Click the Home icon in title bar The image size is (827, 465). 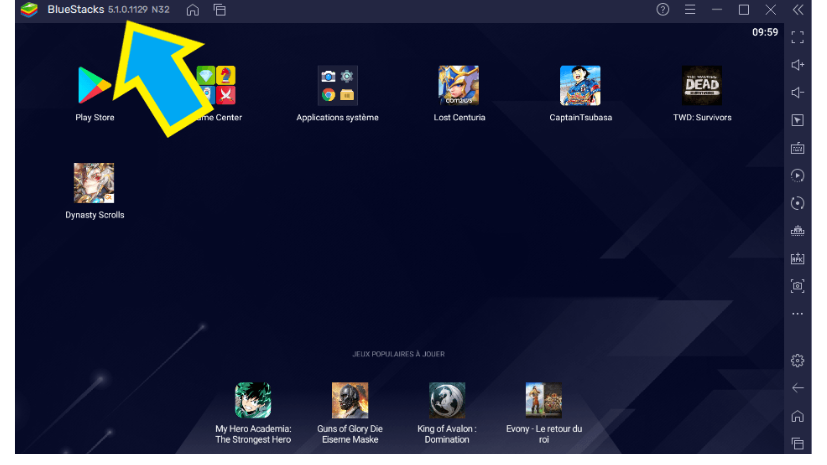click(x=193, y=10)
